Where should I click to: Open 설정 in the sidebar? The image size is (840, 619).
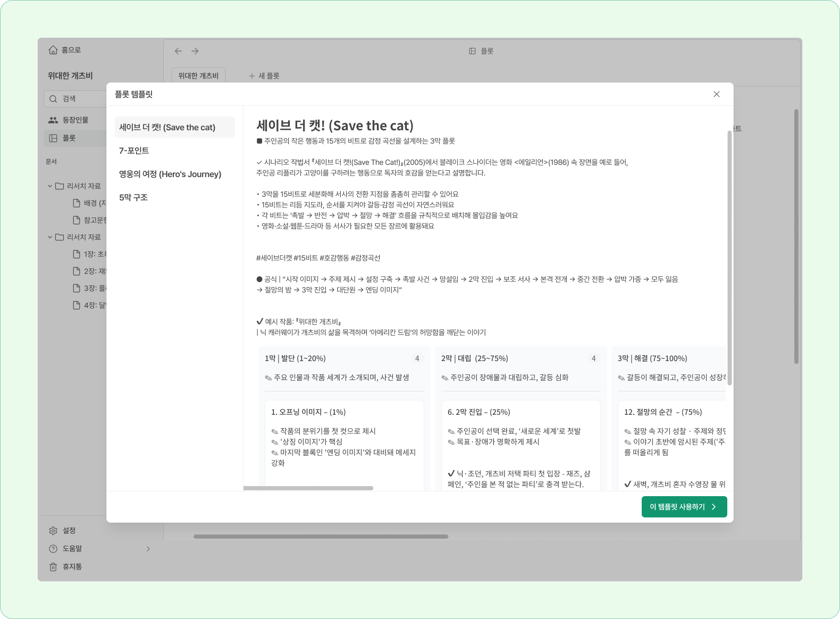69,531
